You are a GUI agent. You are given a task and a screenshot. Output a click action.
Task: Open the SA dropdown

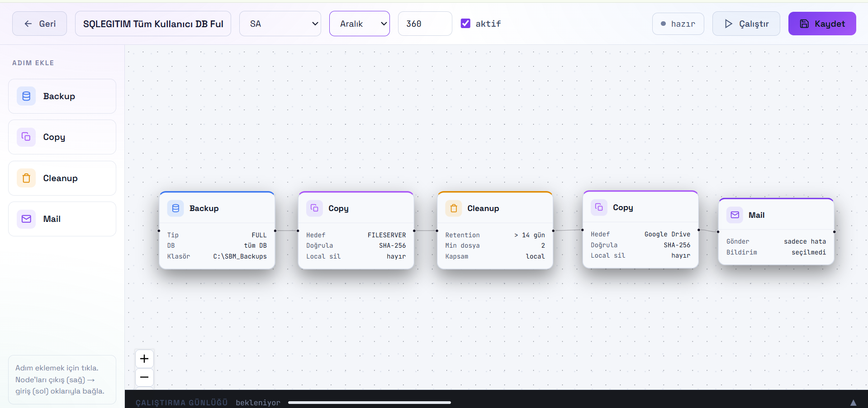(280, 24)
